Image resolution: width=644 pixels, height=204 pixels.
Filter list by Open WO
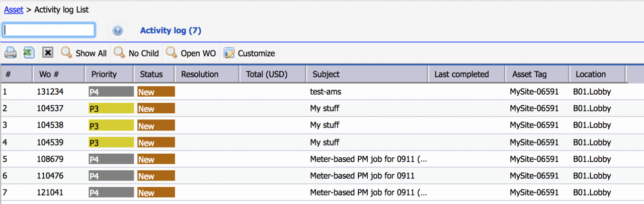[x=191, y=53]
